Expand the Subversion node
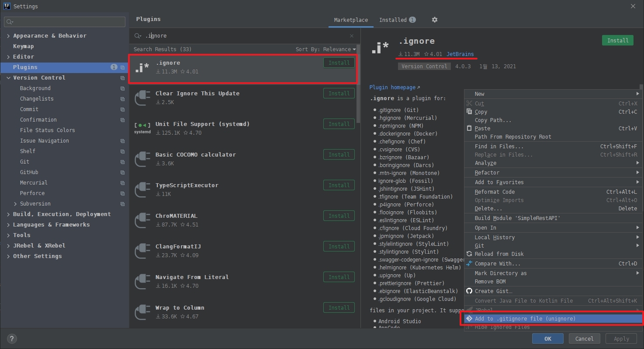The height and width of the screenshot is (349, 644). 15,204
